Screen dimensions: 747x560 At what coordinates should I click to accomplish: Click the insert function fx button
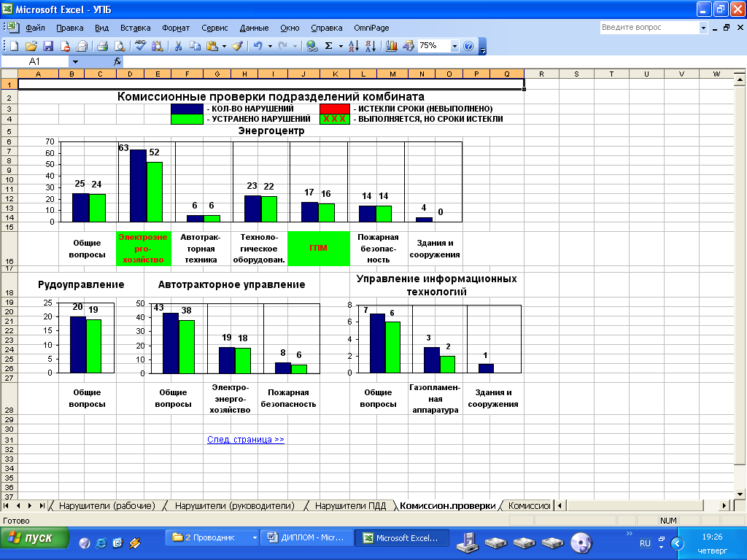[x=117, y=62]
